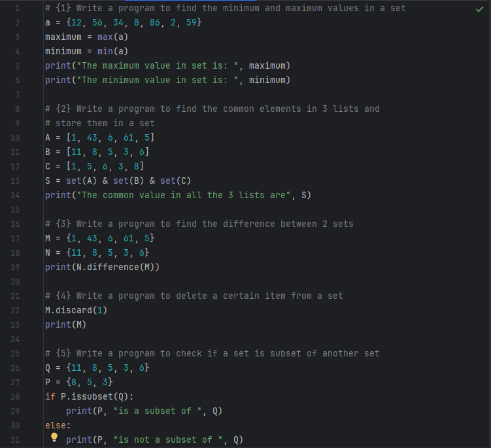The height and width of the screenshot is (448, 491).
Task: Click set assignment 'M = {1, 43, 6, 61, 5}'
Action: click(100, 239)
